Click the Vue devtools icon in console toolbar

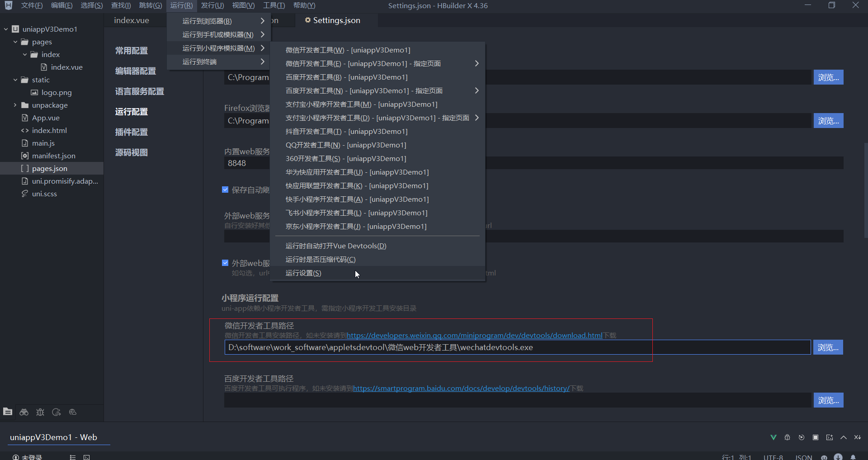(x=774, y=437)
